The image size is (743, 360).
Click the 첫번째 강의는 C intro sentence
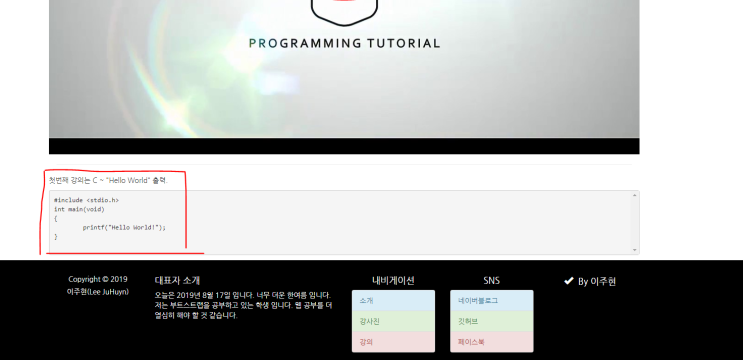pos(109,180)
